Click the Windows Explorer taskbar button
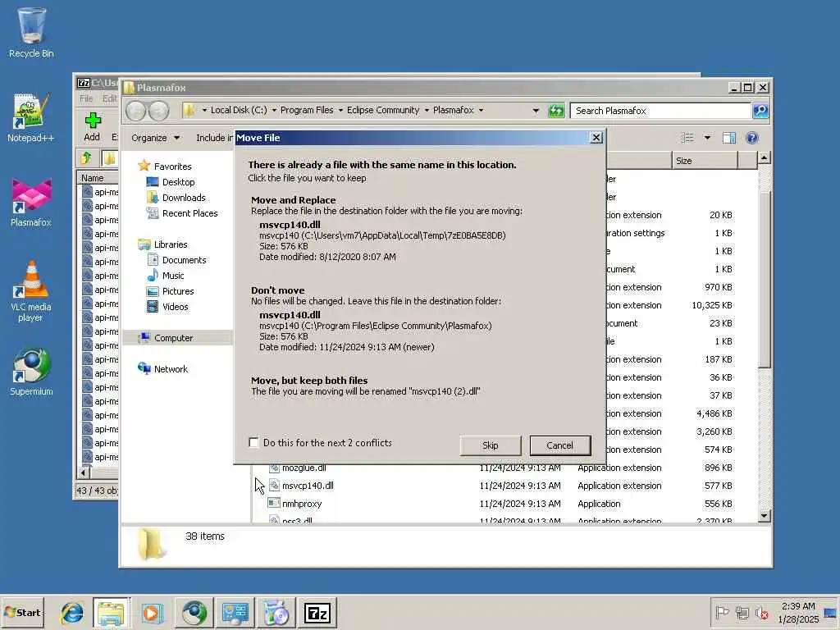 112,613
